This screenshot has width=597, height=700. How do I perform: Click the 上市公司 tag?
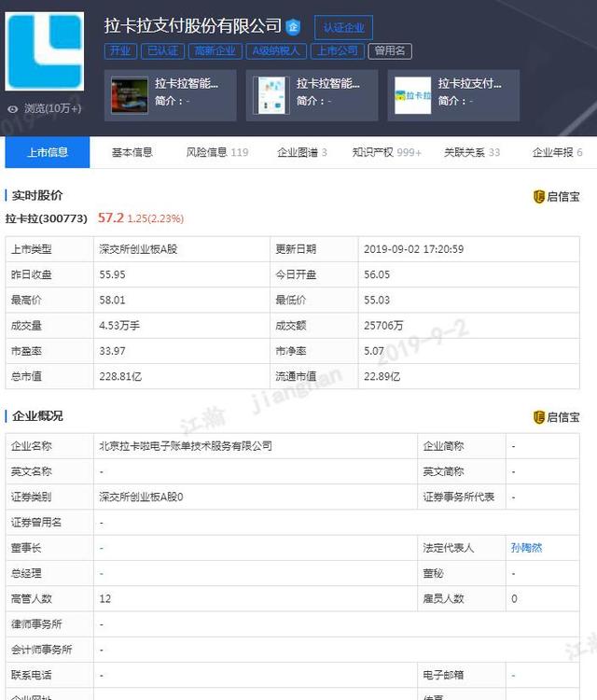(x=338, y=51)
